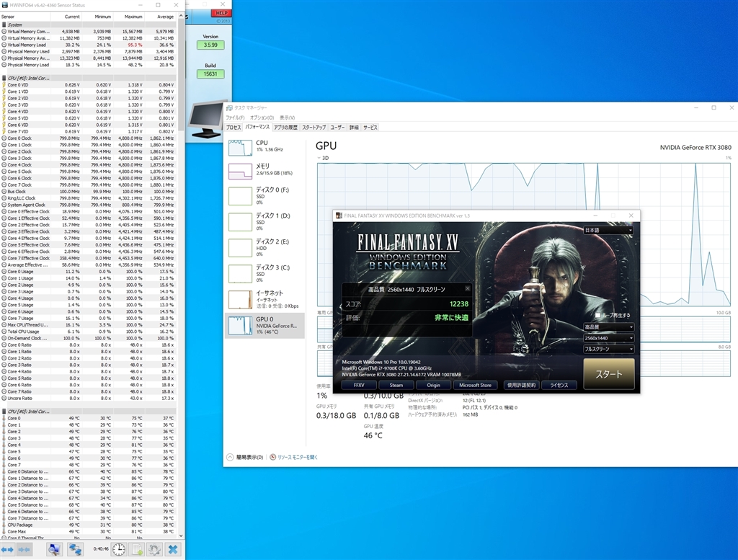Click the magnifier monitor icon in HWiNFO toolbar
This screenshot has height=560, width=738.
coord(55,549)
